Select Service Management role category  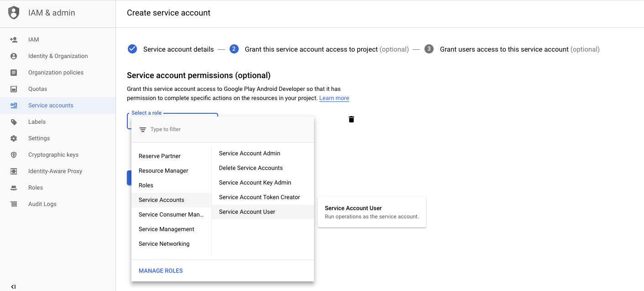[172, 229]
